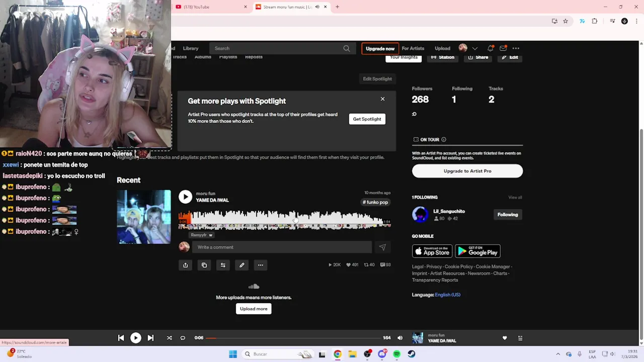Click Edit Spotlight
This screenshot has width=644, height=362.
(x=377, y=79)
